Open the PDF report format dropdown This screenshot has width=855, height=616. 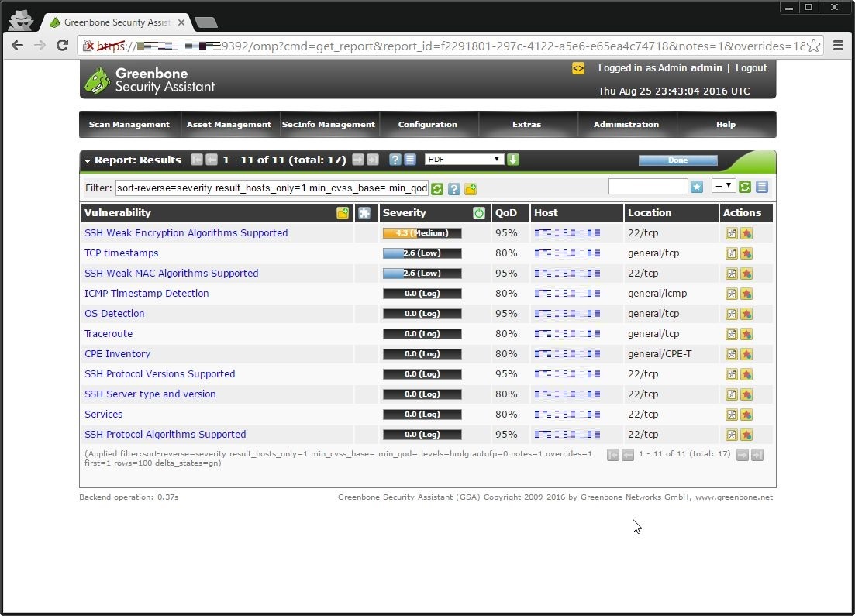pyautogui.click(x=464, y=159)
